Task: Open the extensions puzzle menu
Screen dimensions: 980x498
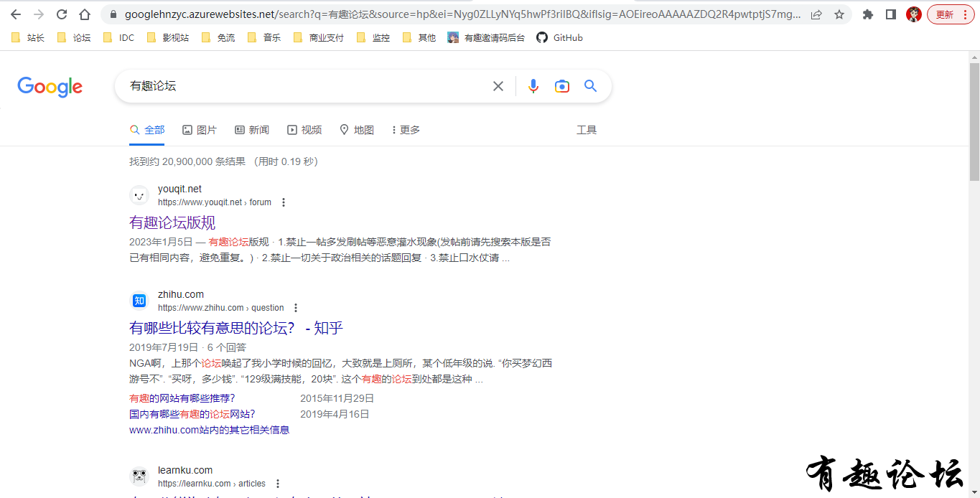Action: pos(868,14)
